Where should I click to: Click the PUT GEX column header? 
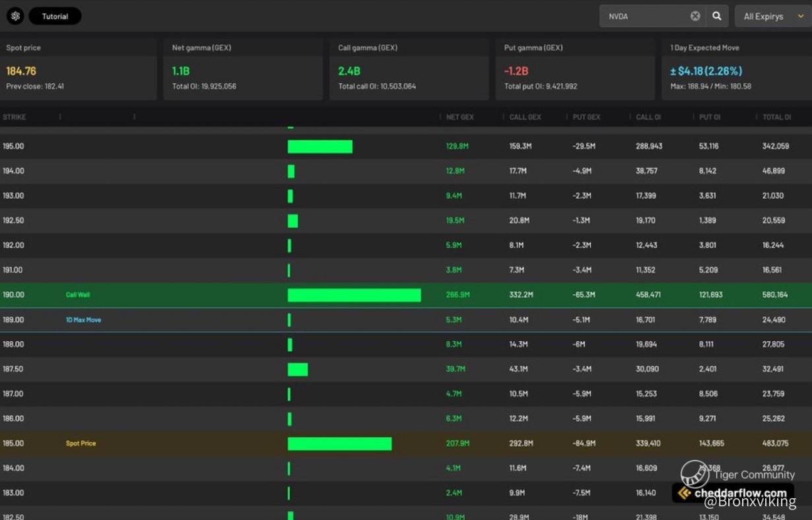(586, 117)
